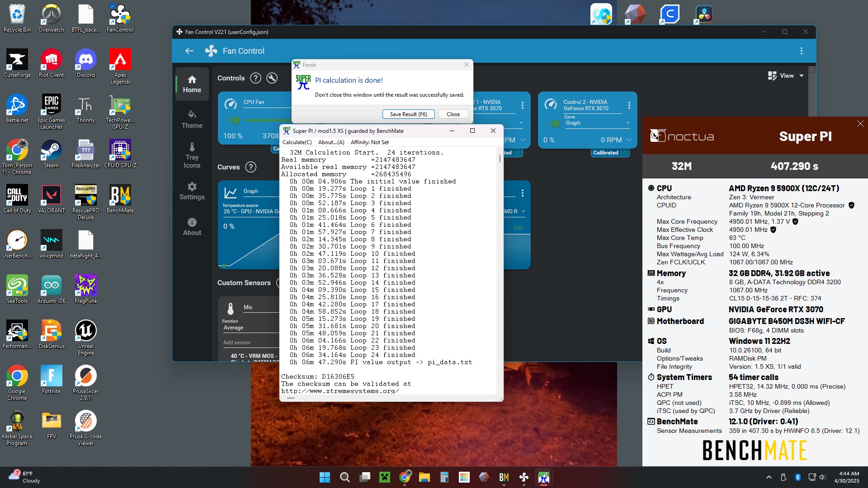Click the speedometer icon on CPU Fan card
Image resolution: width=868 pixels, height=488 pixels.
click(x=231, y=104)
